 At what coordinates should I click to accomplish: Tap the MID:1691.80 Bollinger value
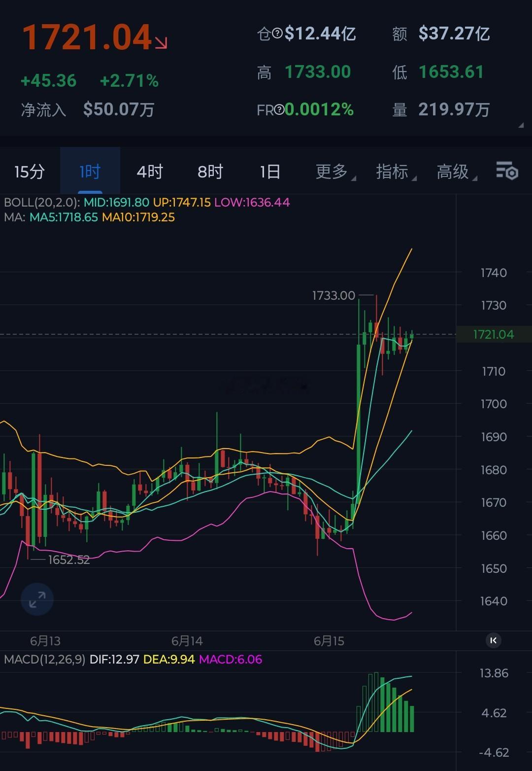(116, 202)
